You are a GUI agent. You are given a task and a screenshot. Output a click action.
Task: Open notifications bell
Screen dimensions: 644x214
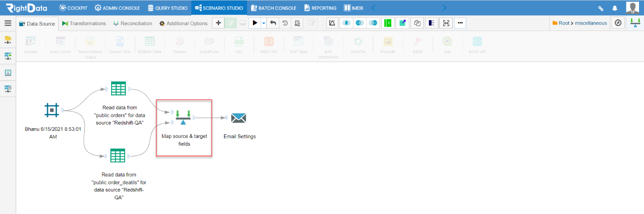pos(614,8)
